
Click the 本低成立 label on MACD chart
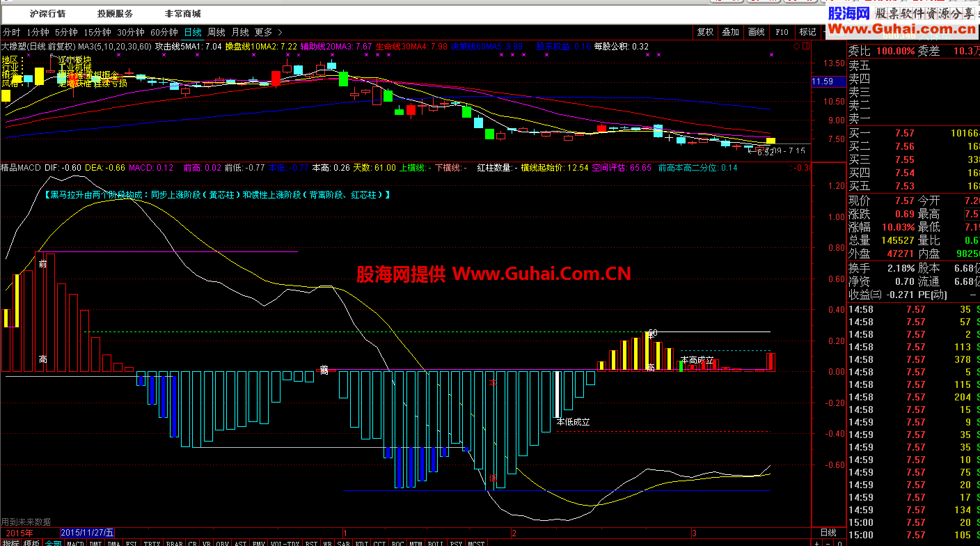coord(574,421)
